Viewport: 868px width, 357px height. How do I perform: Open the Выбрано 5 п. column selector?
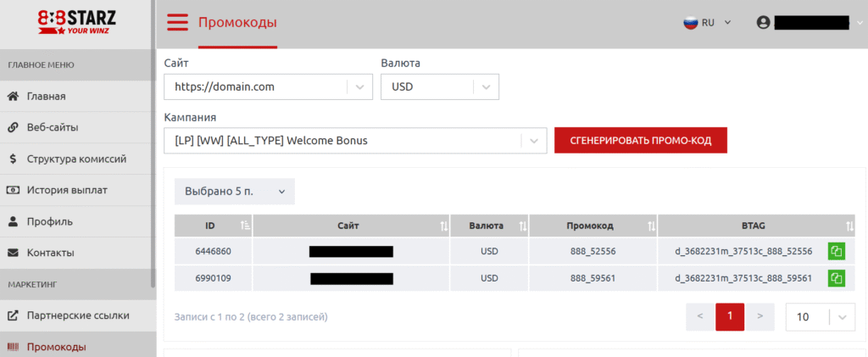click(x=235, y=192)
